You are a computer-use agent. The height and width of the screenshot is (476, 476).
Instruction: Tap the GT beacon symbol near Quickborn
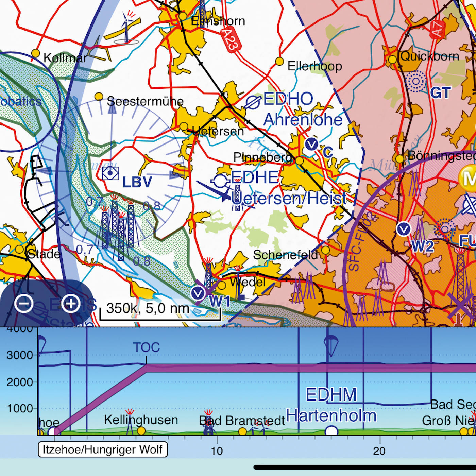[415, 81]
